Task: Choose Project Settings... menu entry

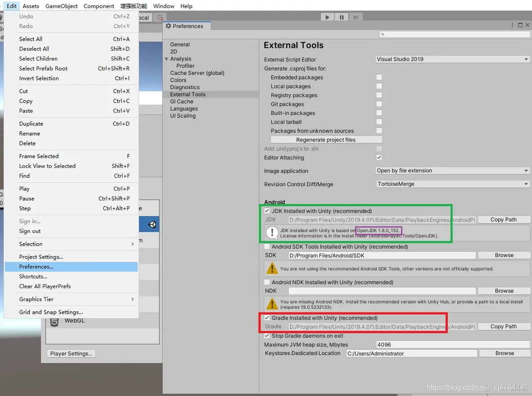Action: click(x=71, y=257)
